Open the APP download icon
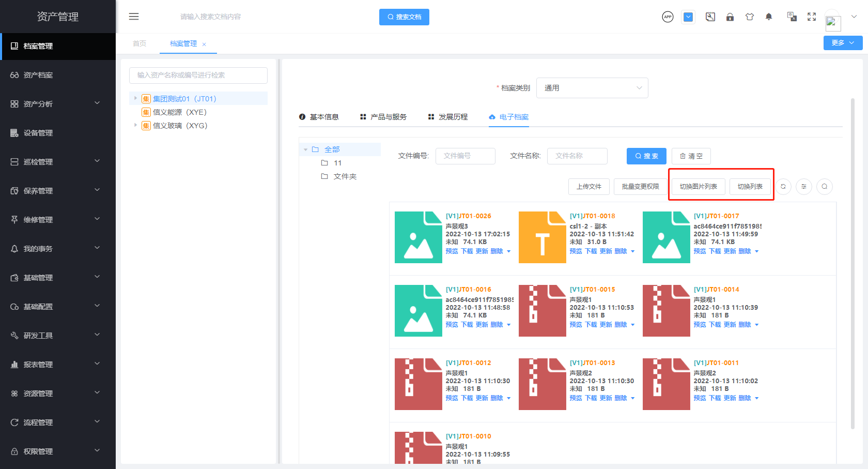868x469 pixels. 668,17
